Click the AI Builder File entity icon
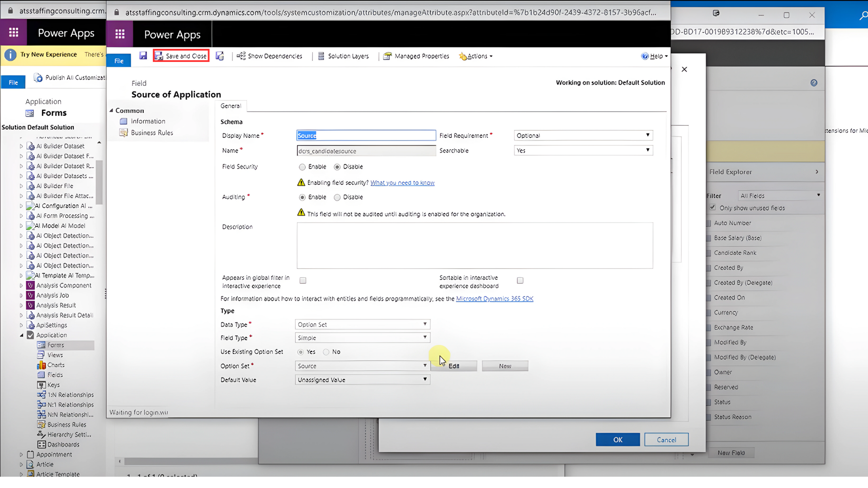 pyautogui.click(x=31, y=186)
